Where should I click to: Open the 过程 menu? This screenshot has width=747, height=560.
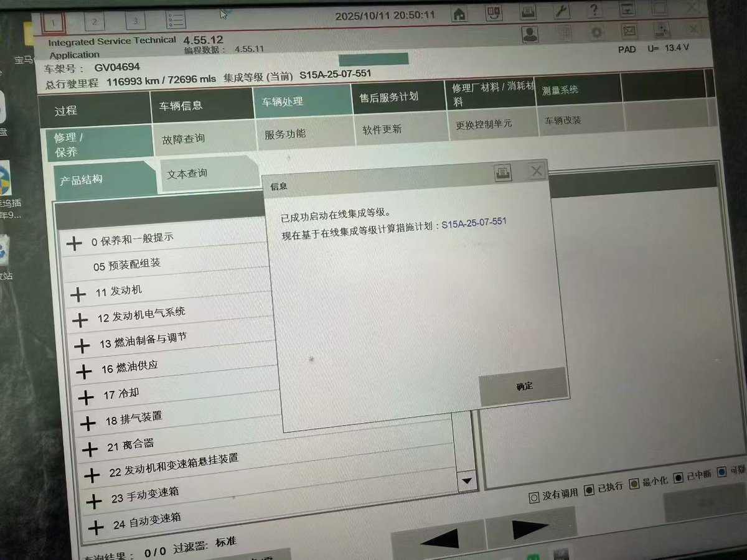[x=94, y=110]
